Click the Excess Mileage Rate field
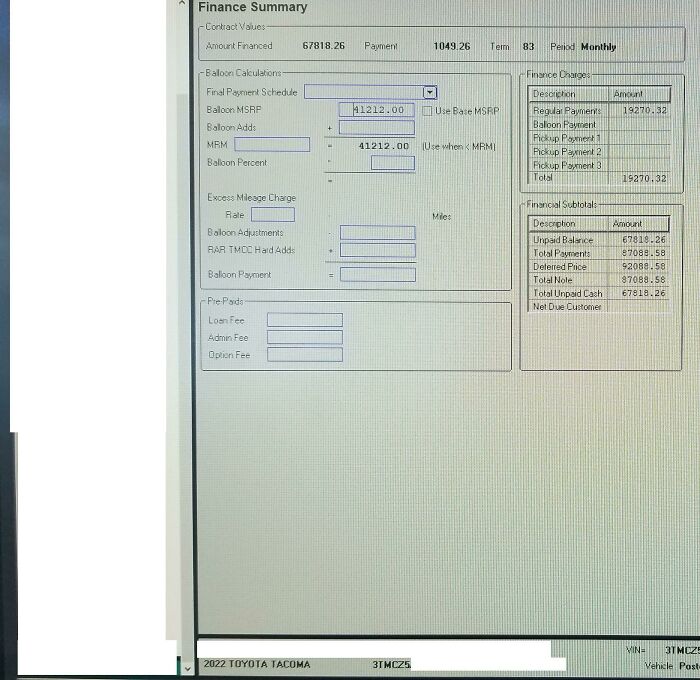This screenshot has width=700, height=680. click(272, 215)
